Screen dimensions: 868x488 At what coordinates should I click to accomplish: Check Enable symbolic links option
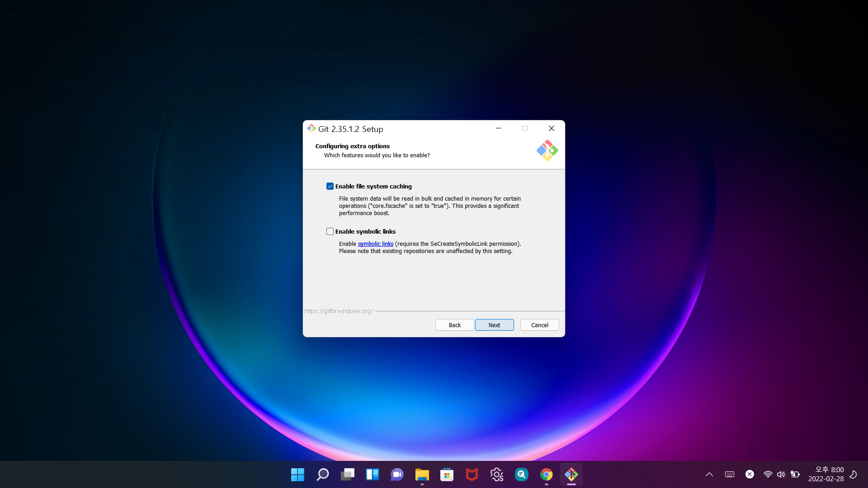pos(330,231)
